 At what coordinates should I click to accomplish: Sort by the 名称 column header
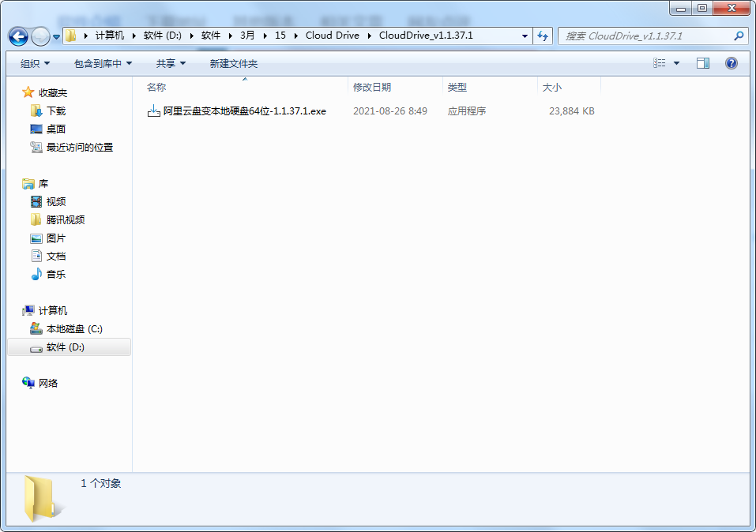246,88
